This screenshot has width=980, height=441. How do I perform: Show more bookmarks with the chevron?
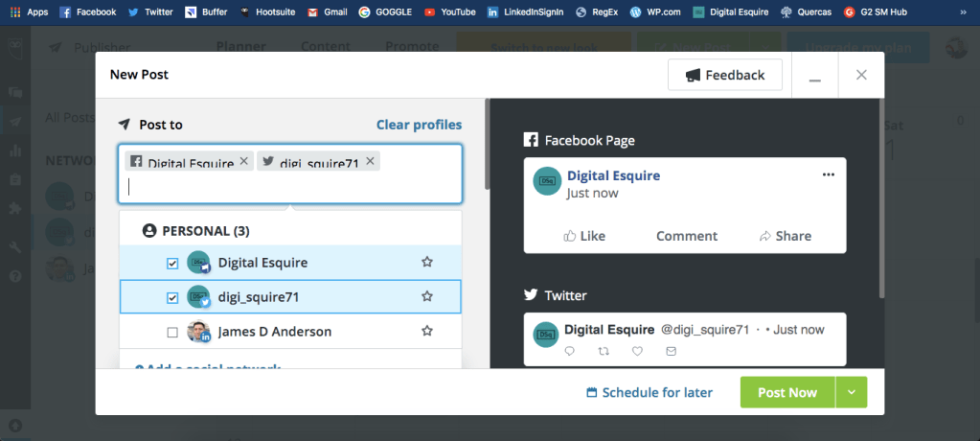(961, 12)
